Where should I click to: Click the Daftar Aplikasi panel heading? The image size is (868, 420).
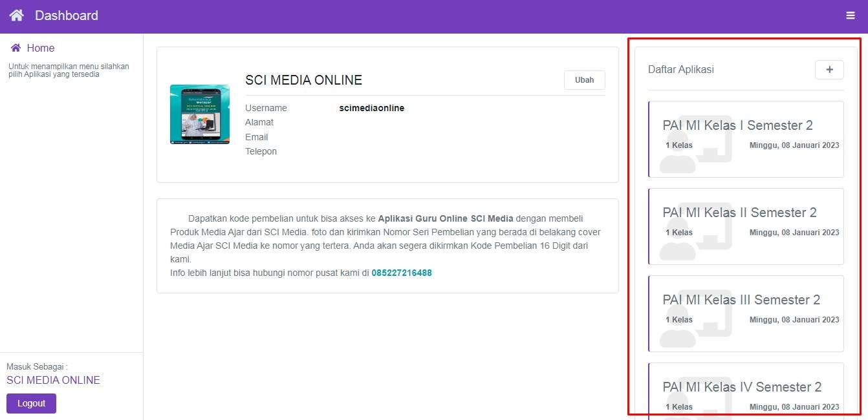[680, 70]
